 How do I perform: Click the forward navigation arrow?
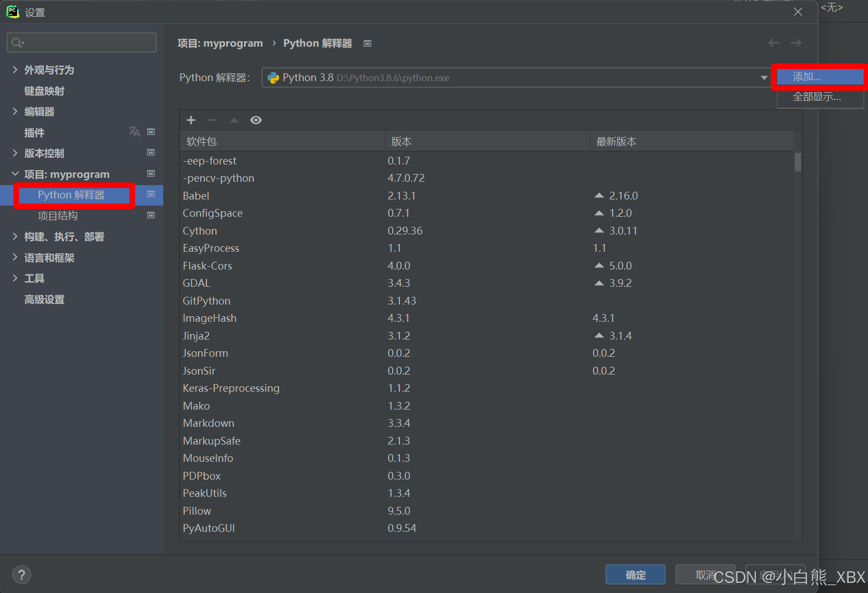pyautogui.click(x=796, y=43)
